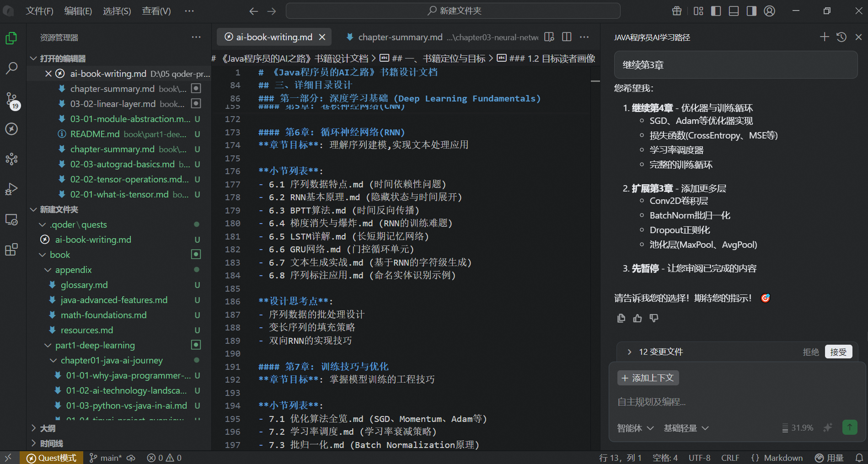Toggle Quest mode in status bar
The image size is (868, 464).
tap(51, 458)
